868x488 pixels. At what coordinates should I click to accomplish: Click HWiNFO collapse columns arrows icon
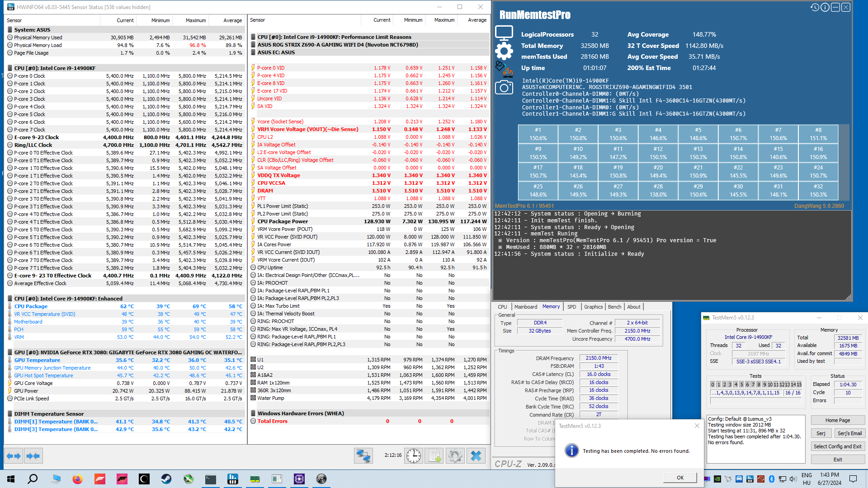click(33, 456)
